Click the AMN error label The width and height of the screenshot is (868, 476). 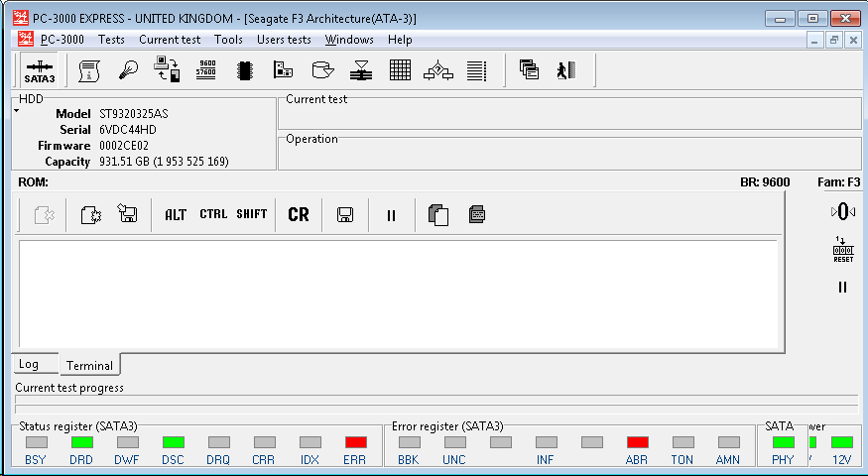coord(728,460)
